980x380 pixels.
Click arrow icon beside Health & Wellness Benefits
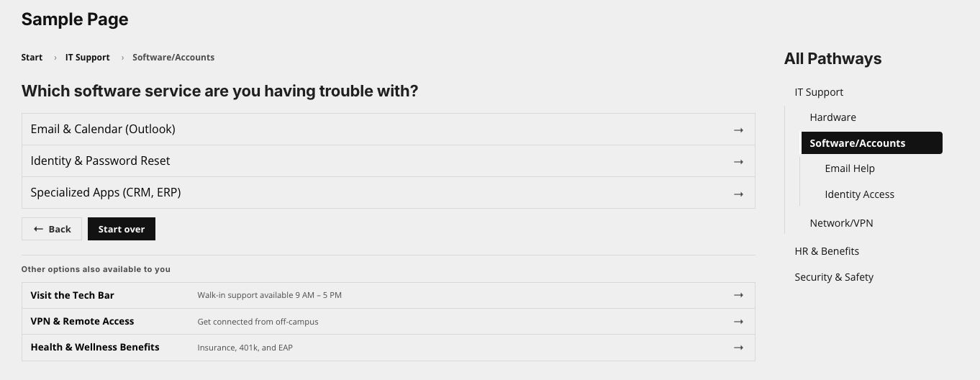738,347
